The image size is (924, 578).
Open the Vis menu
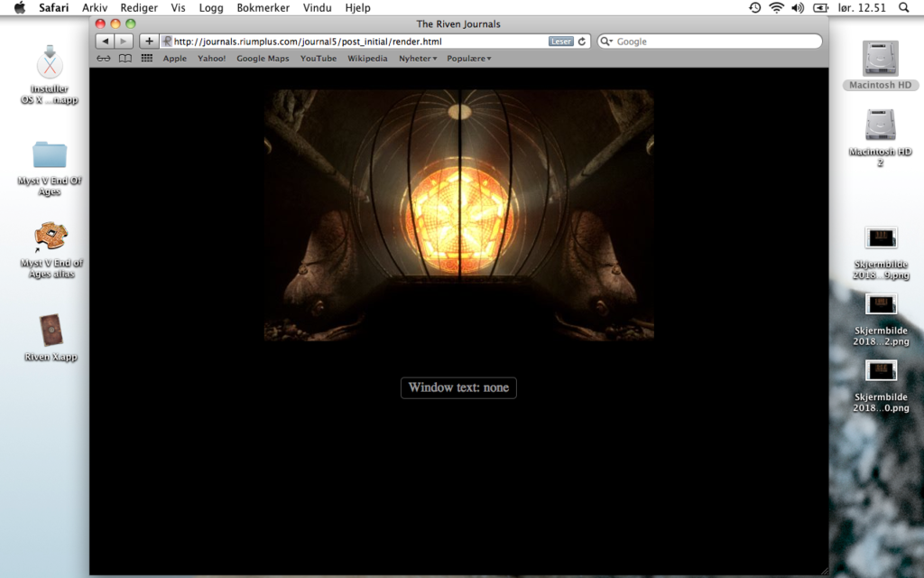pos(178,7)
